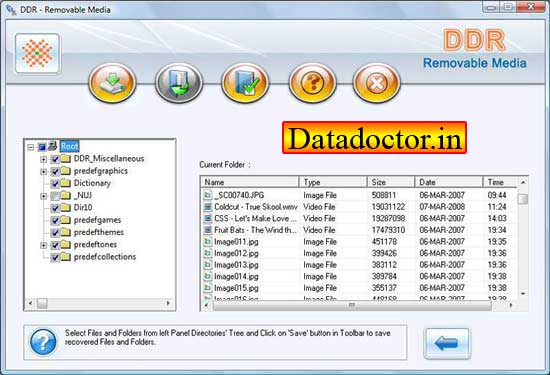Click the blue help icon beside instructions
The width and height of the screenshot is (550, 375).
click(43, 342)
